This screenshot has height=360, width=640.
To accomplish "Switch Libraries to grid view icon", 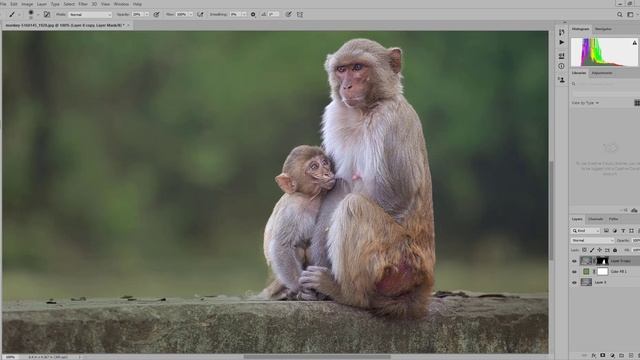I will [x=637, y=103].
